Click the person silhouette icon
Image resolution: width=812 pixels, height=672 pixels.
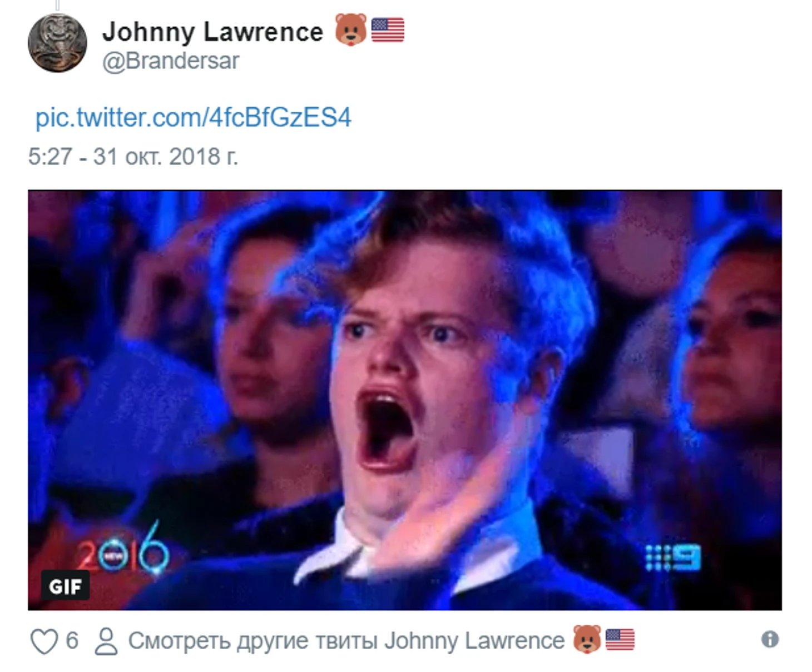[106, 641]
